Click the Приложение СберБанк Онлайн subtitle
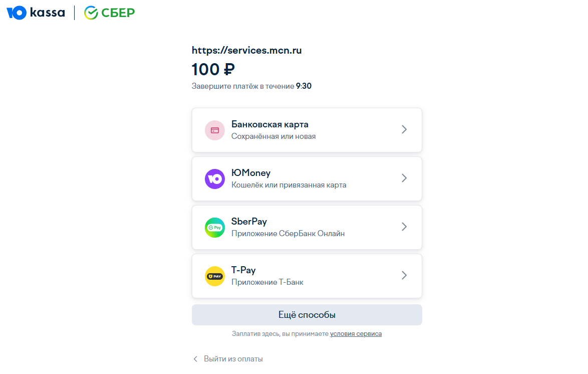Viewport: 588px width, 374px height. tap(287, 234)
